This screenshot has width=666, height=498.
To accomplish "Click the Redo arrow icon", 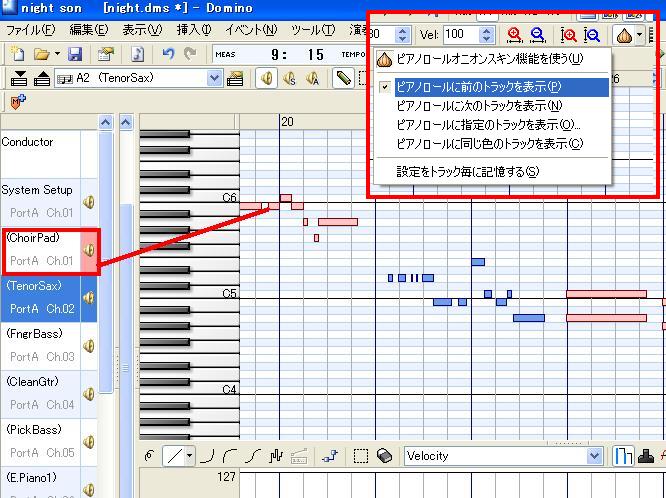I will (x=190, y=54).
